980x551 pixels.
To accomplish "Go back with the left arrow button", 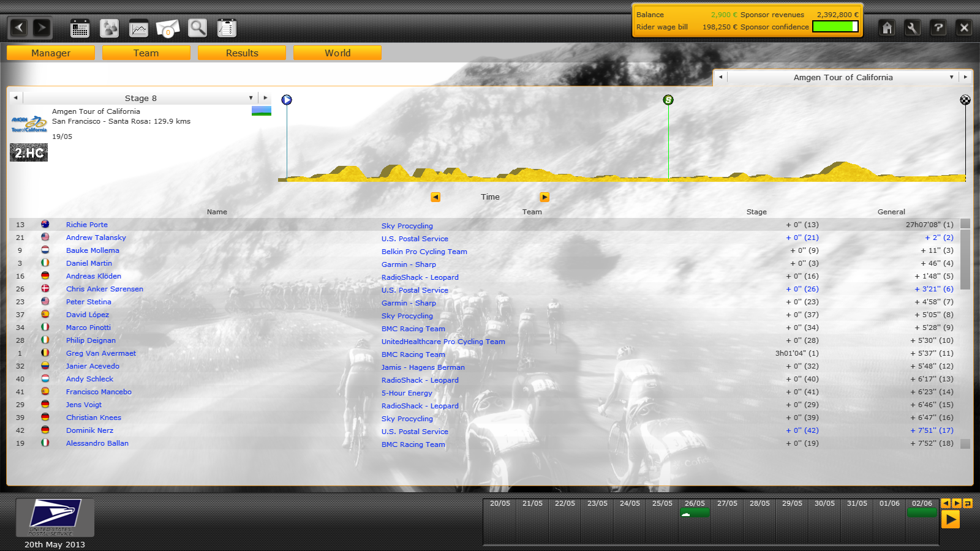I will [19, 28].
